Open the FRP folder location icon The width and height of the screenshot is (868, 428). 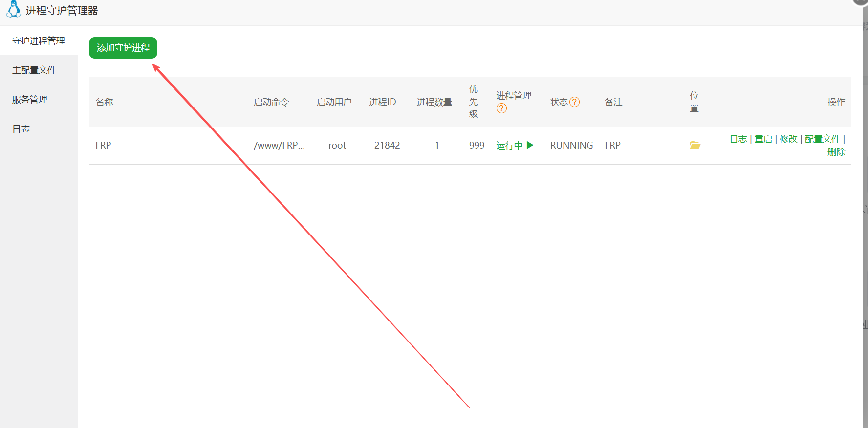coord(694,145)
